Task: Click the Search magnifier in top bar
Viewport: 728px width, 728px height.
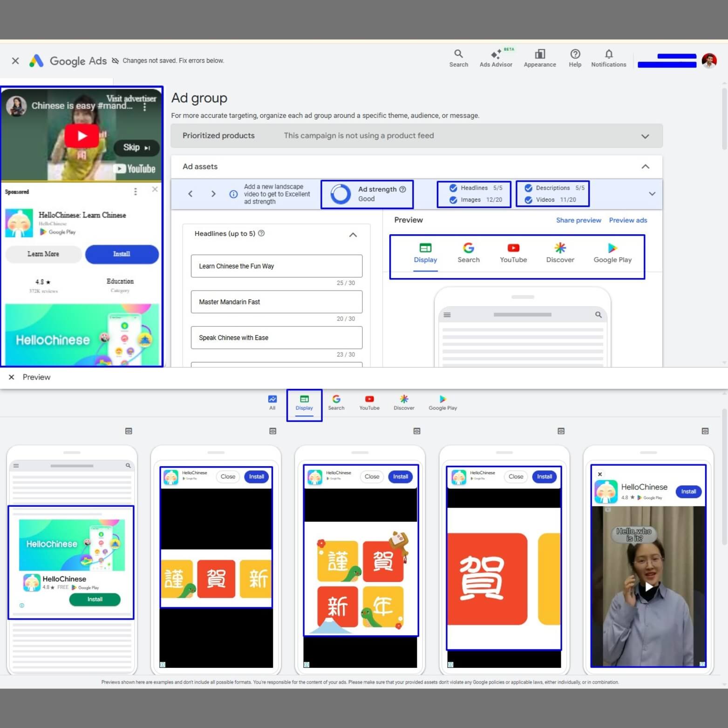Action: pyautogui.click(x=458, y=54)
